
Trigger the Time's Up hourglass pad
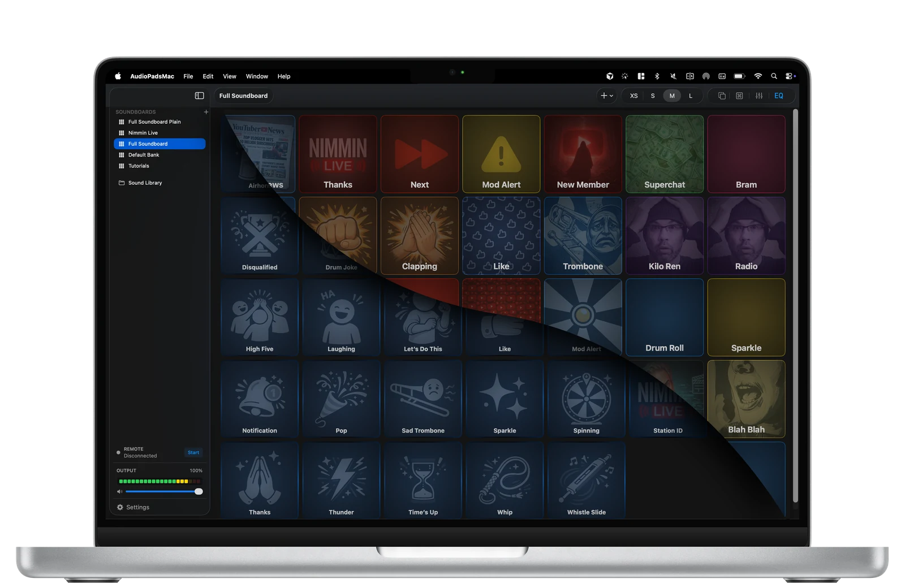(x=423, y=481)
